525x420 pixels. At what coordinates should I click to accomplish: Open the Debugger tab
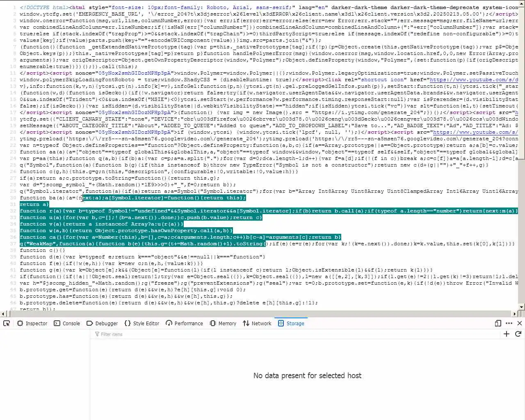[102, 323]
